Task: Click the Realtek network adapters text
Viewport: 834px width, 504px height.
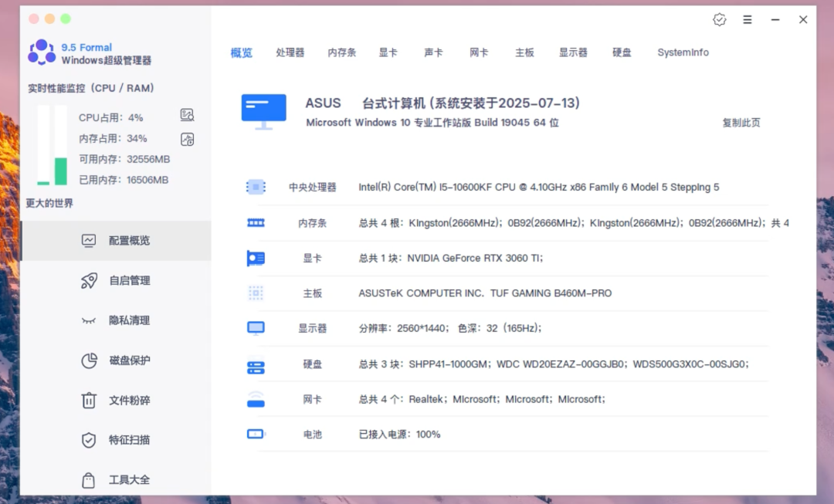Action: (482, 399)
